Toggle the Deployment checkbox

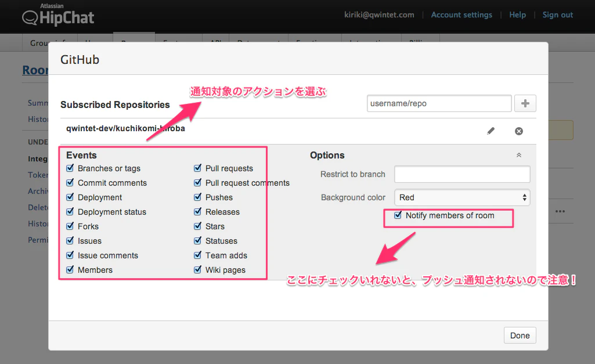(x=70, y=197)
